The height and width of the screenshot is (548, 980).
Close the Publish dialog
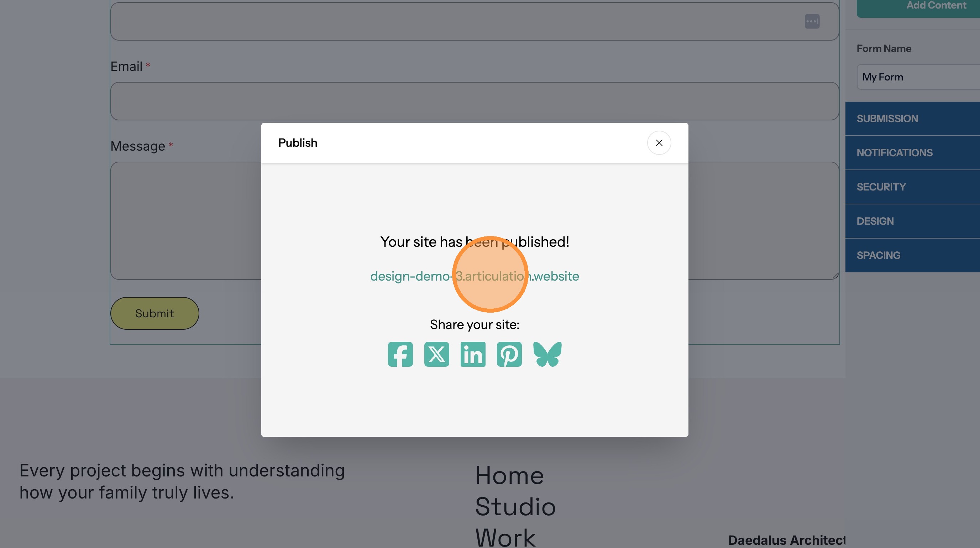point(659,143)
